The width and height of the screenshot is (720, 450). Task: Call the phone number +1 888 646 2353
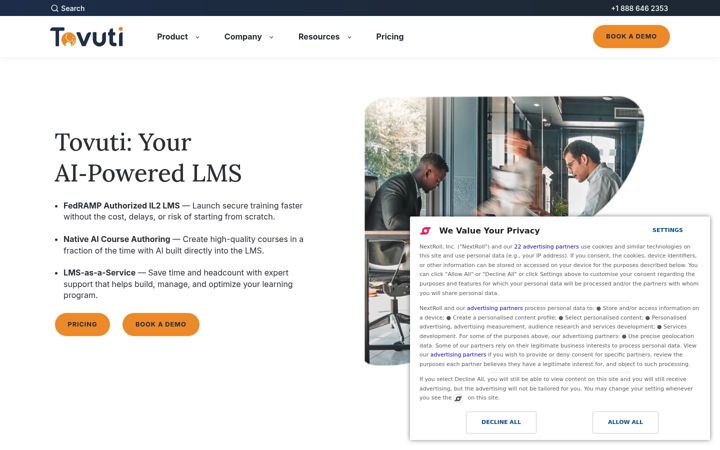point(639,8)
